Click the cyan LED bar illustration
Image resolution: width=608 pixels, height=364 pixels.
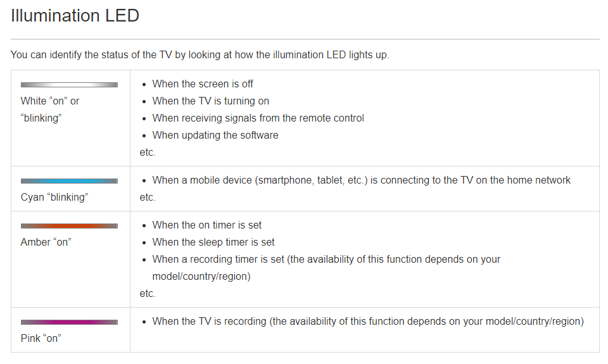pos(69,180)
